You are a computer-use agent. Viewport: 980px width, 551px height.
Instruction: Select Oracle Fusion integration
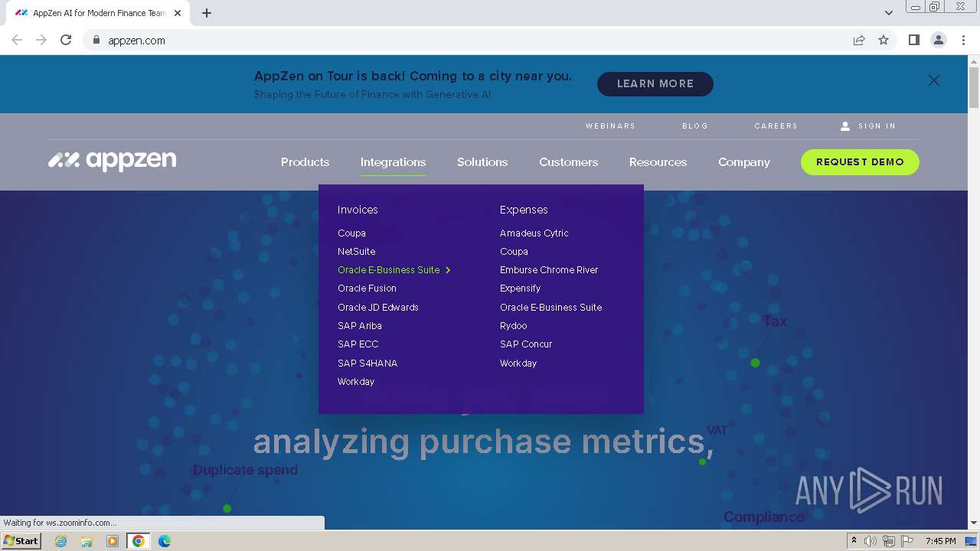(367, 289)
